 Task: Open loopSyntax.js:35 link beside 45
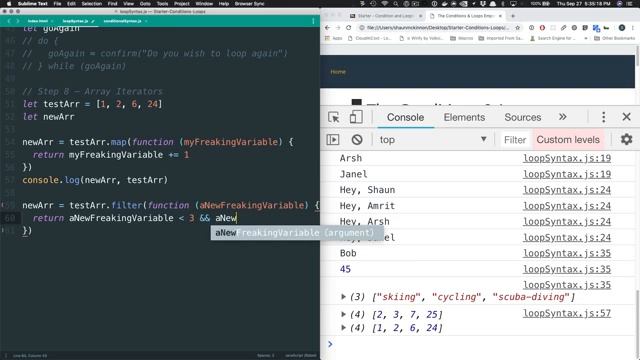coord(567,269)
